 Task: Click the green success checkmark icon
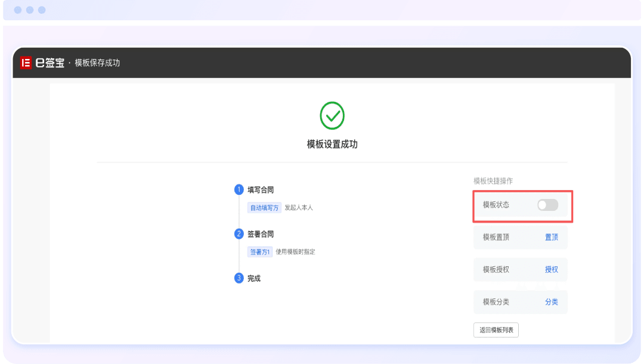pyautogui.click(x=332, y=116)
